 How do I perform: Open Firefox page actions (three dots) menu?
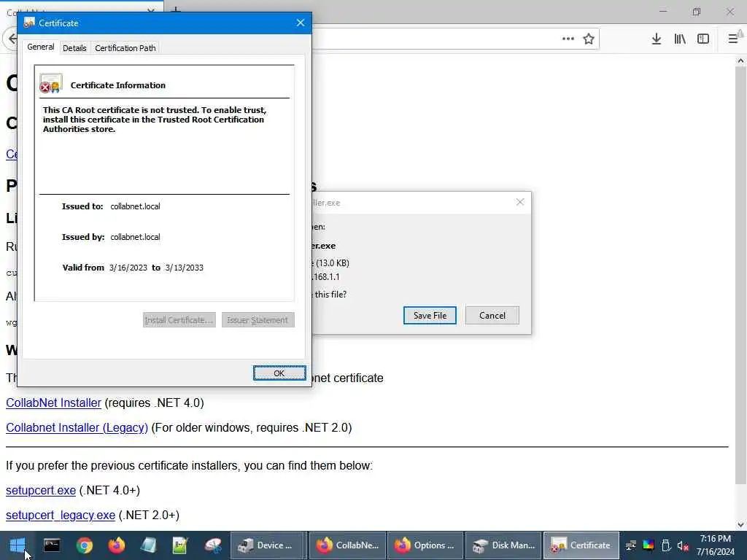tap(568, 39)
